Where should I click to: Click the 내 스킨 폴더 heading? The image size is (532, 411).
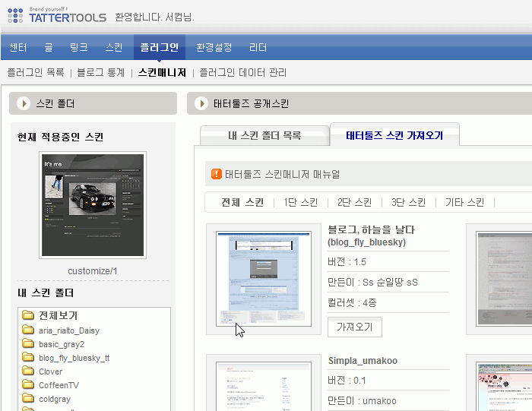click(46, 292)
